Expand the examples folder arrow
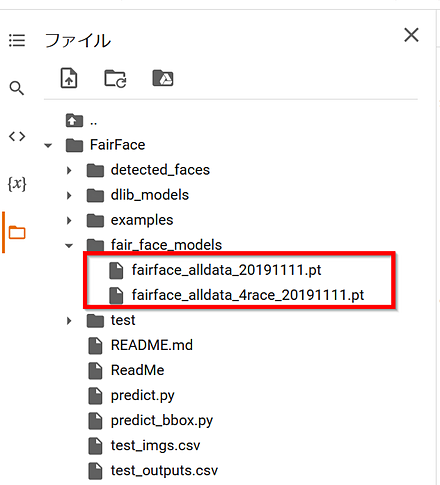440x485 pixels. (x=69, y=220)
